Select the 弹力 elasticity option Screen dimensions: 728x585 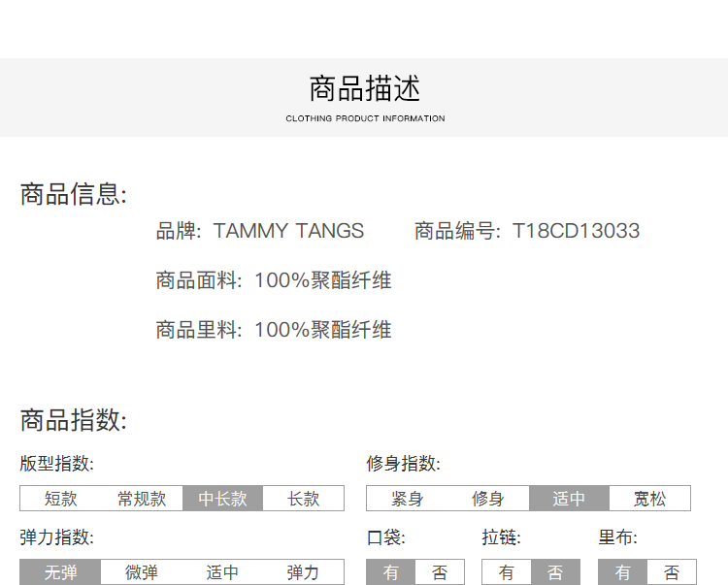304,572
